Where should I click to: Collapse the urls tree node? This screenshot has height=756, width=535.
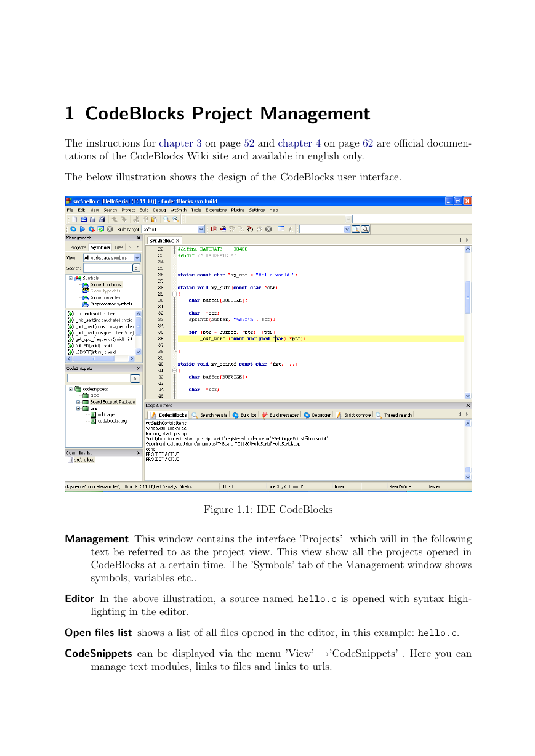tap(78, 408)
